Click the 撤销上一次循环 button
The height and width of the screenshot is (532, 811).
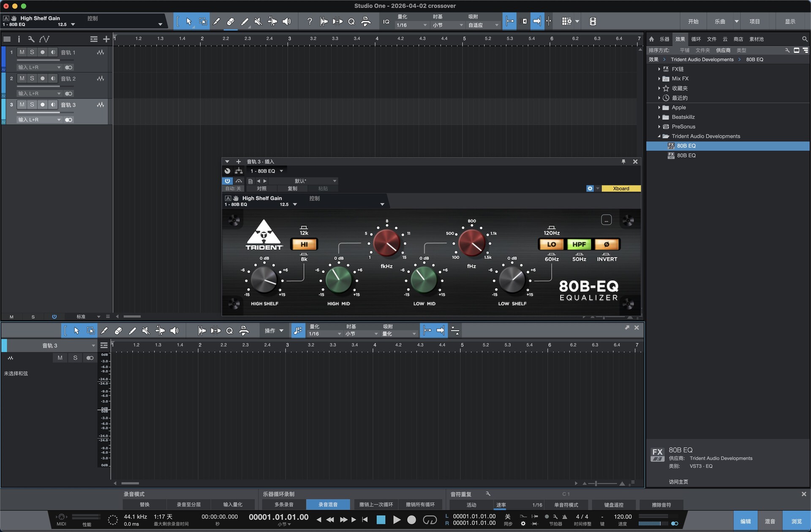point(376,505)
